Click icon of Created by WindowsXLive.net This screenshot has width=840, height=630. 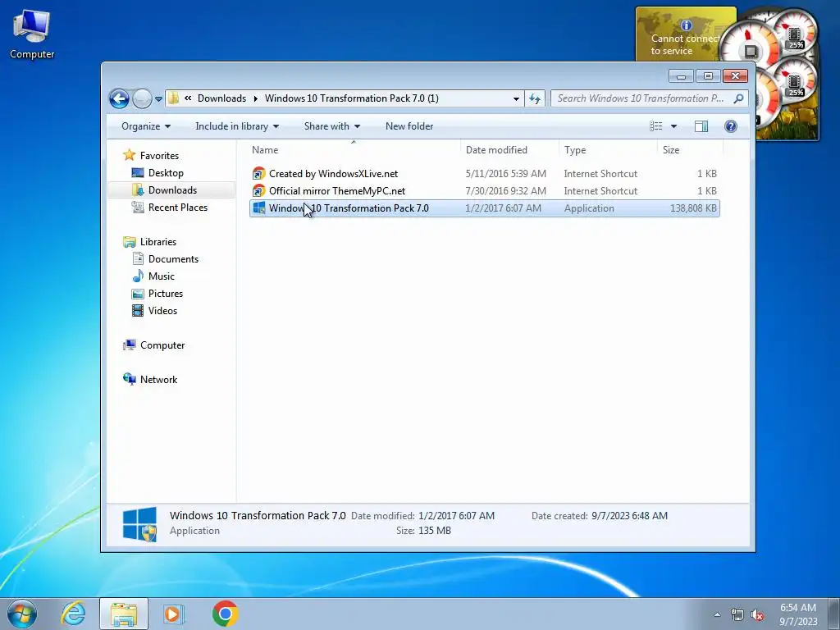258,174
